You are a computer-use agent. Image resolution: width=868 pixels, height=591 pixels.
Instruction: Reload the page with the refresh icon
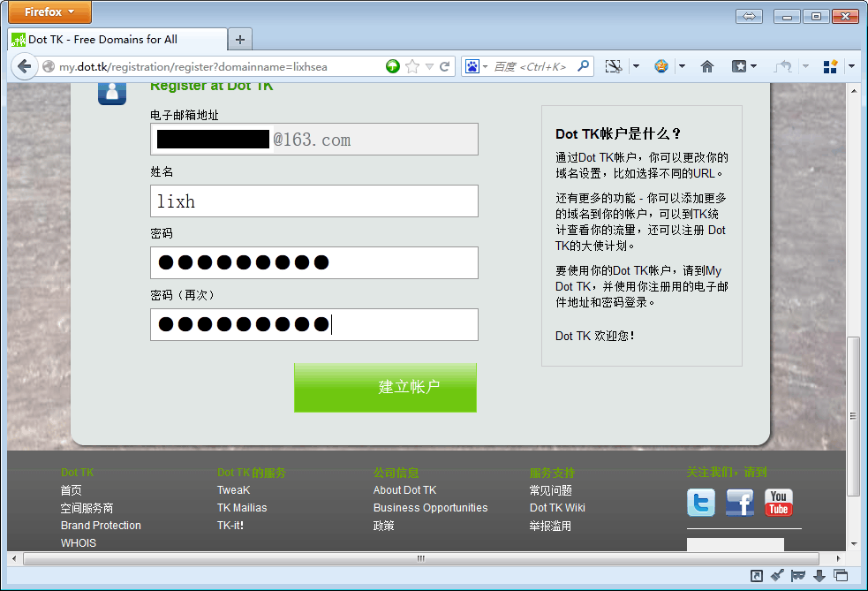(x=445, y=66)
